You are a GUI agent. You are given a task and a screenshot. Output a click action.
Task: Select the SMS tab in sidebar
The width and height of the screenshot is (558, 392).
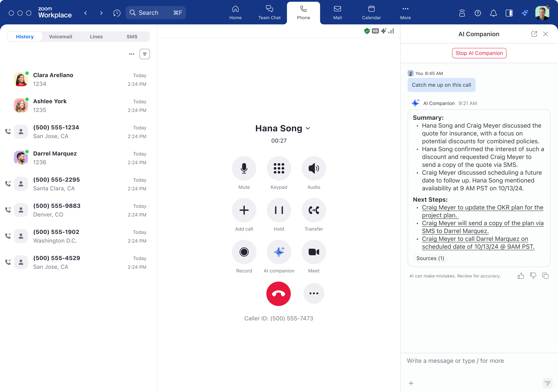[x=132, y=37]
